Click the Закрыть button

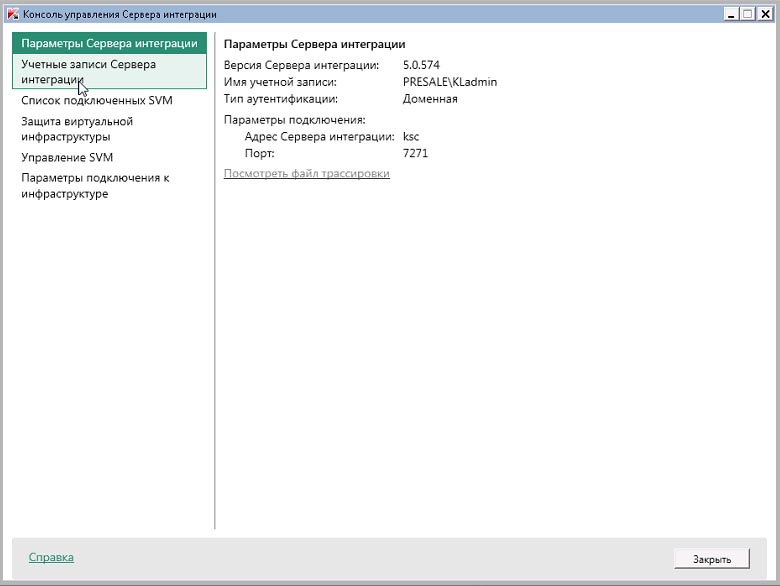coord(712,559)
